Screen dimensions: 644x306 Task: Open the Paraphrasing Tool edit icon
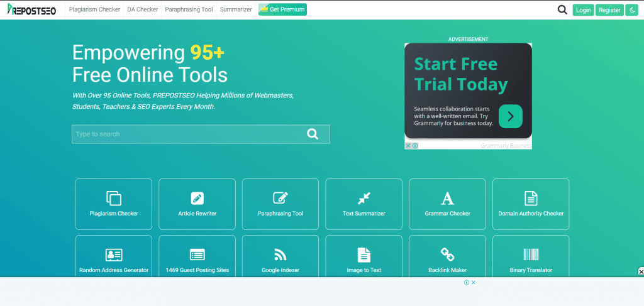click(280, 198)
